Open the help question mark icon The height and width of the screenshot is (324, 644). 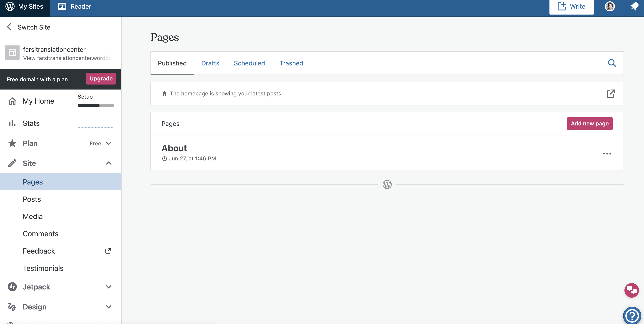tap(632, 316)
